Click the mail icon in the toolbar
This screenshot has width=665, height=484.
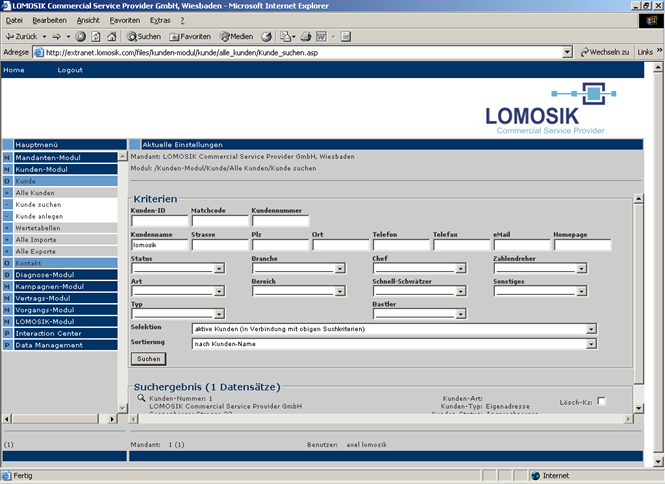pyautogui.click(x=285, y=36)
